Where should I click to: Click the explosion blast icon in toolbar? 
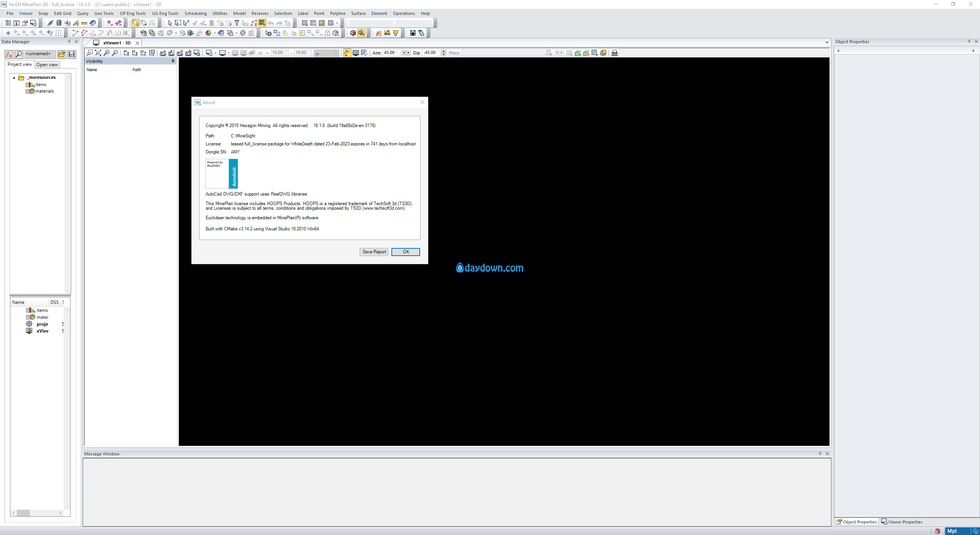pos(379,33)
